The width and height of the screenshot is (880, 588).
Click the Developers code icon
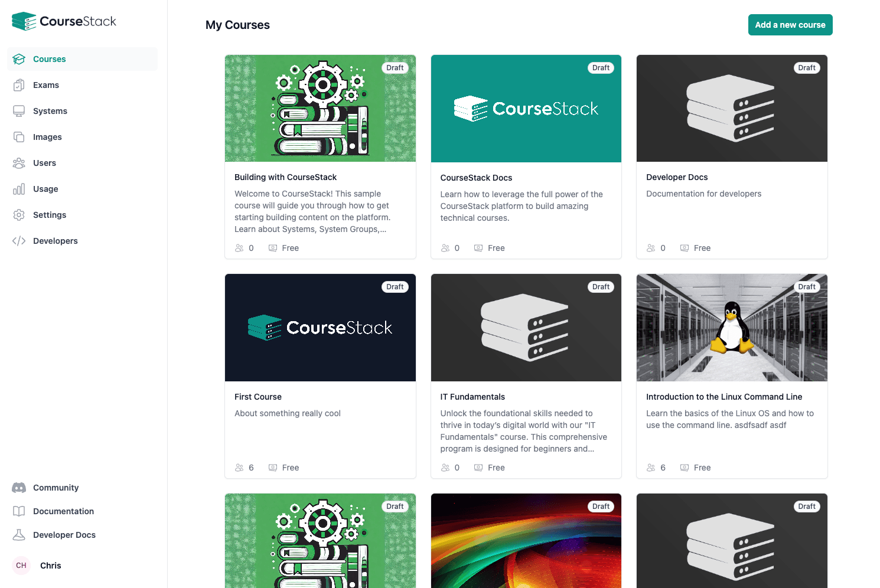tap(19, 241)
